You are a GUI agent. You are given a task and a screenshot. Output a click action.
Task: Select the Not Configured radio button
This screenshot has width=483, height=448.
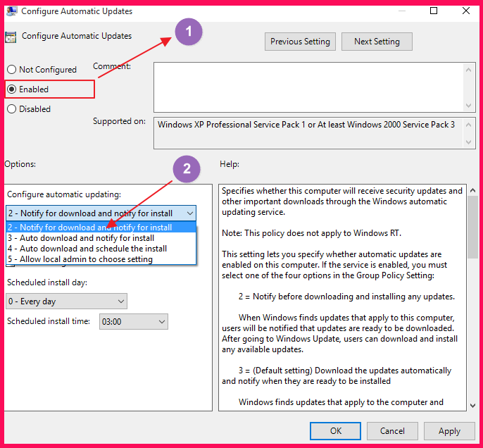[x=11, y=70]
